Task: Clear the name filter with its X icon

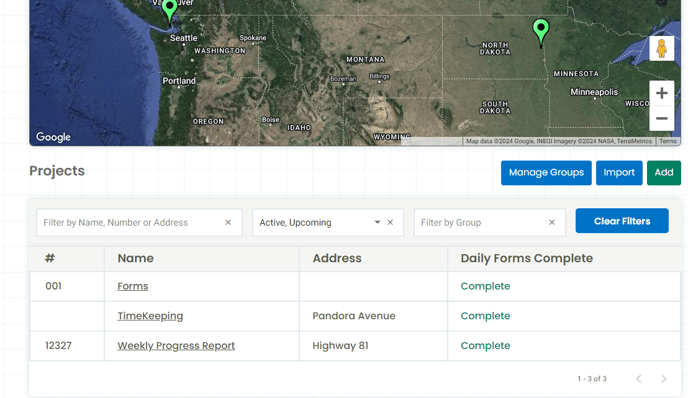Action: click(x=228, y=222)
